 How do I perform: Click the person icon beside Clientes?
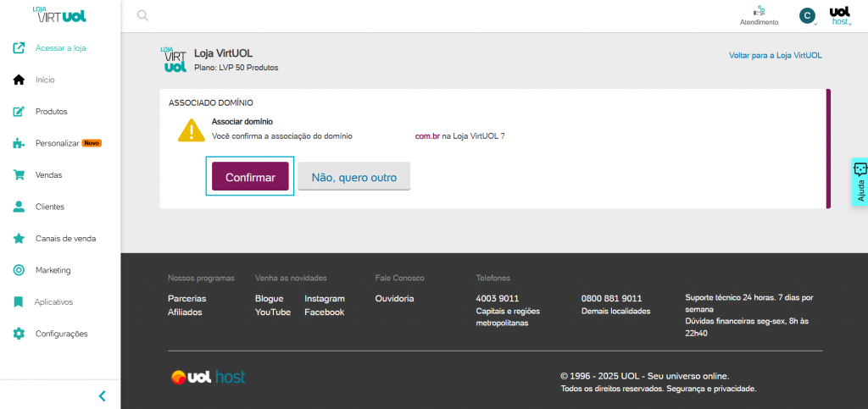tap(19, 207)
